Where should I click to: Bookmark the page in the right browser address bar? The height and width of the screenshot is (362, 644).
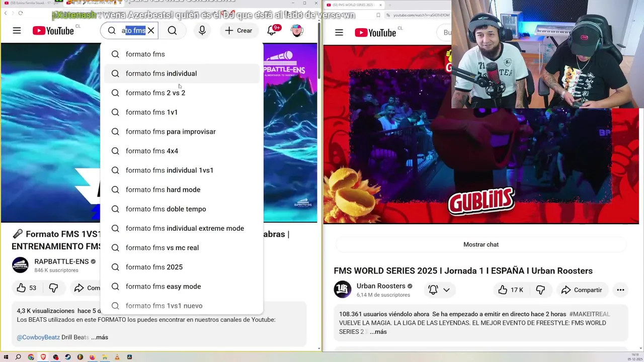(378, 15)
